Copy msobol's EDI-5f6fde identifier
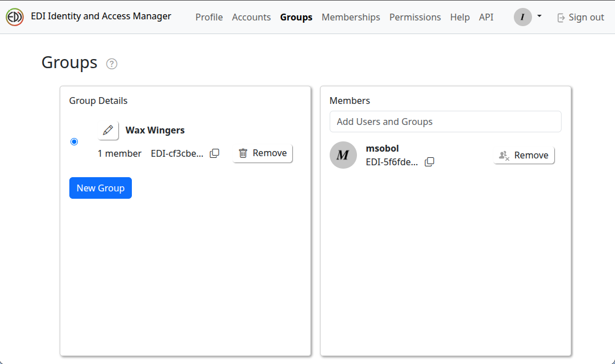The width and height of the screenshot is (615, 364). pyautogui.click(x=430, y=162)
